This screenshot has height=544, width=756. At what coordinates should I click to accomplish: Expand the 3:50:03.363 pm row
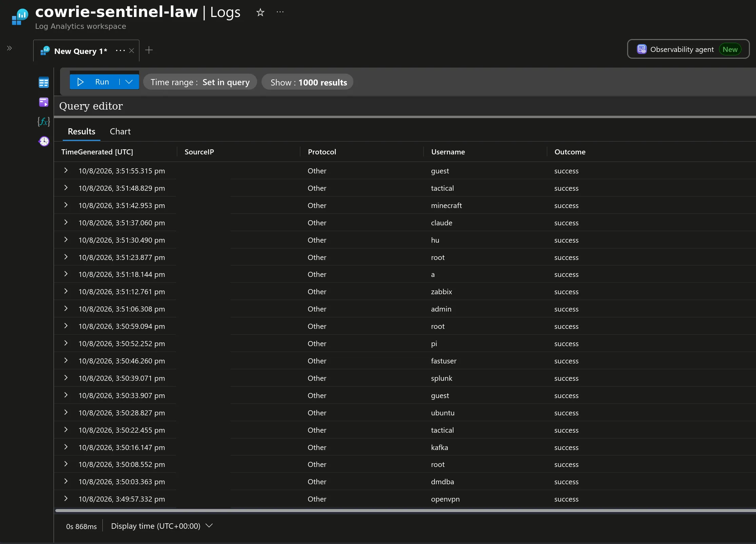point(66,481)
